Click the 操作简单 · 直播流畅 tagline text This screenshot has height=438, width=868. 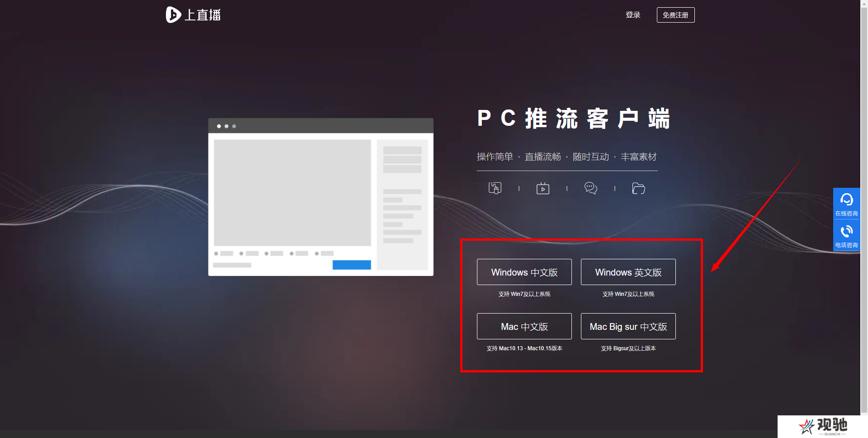566,157
